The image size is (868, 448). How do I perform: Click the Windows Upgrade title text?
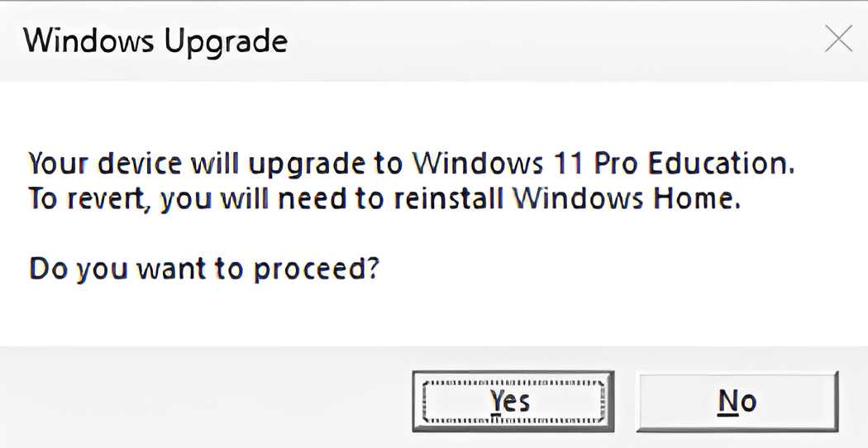tap(155, 41)
